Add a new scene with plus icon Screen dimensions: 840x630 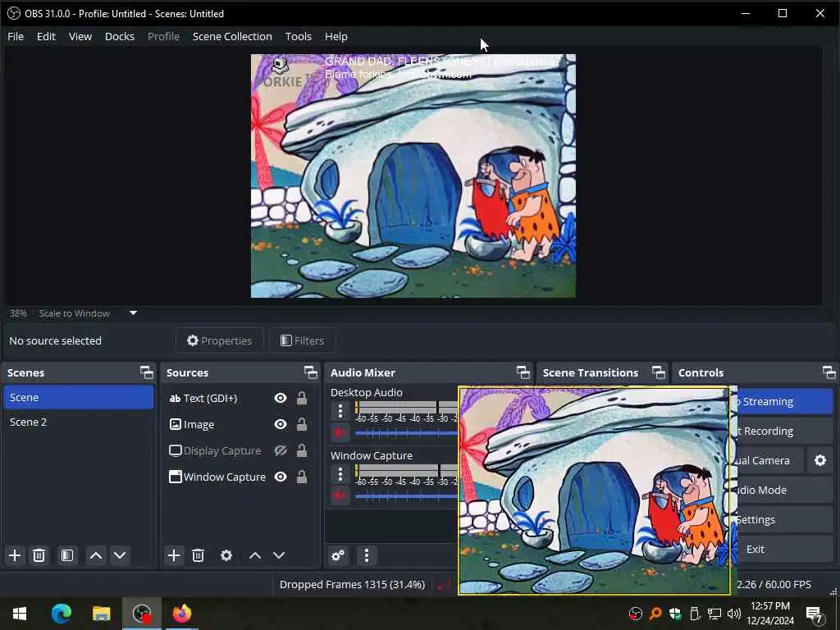[x=15, y=555]
